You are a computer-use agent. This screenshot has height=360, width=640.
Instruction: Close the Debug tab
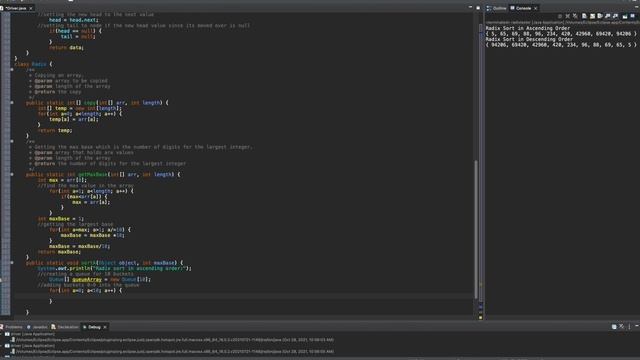point(105,327)
